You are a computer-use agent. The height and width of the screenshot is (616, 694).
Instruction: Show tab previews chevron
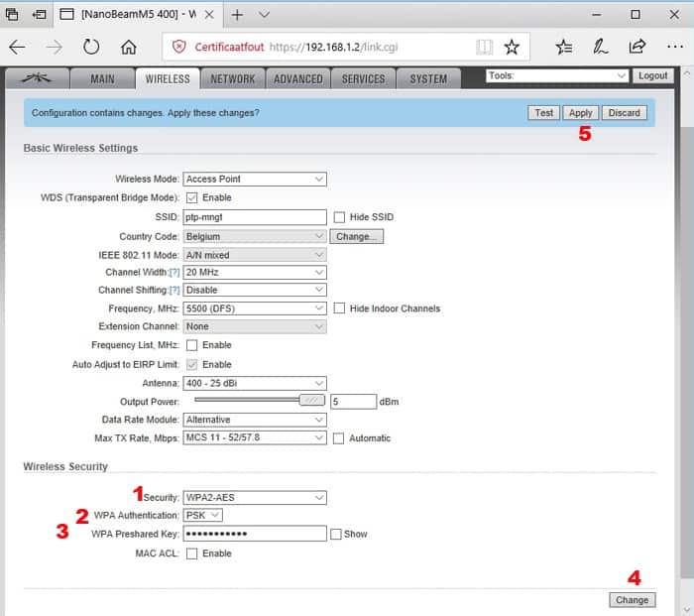pyautogui.click(x=265, y=15)
